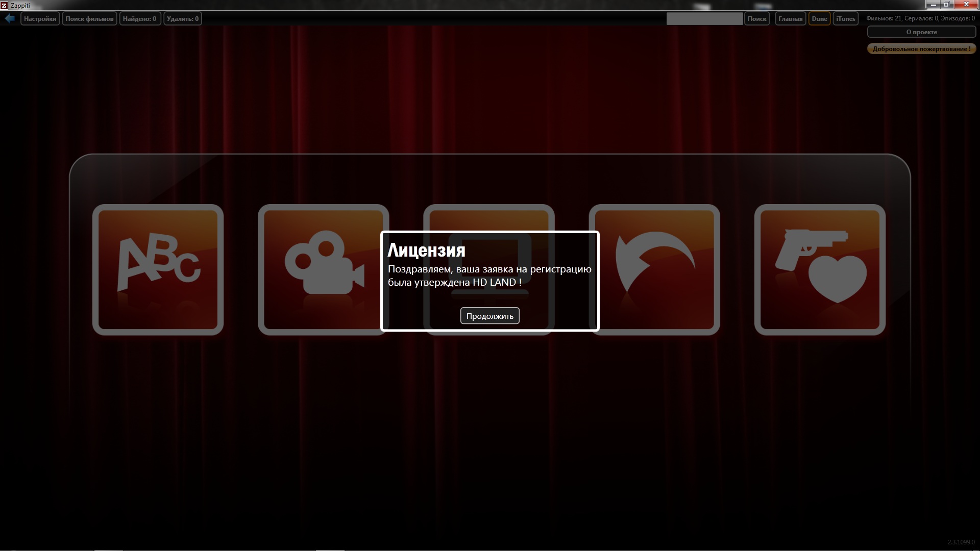The image size is (980, 551).
Task: Click the blue back arrow icon
Action: [10, 18]
